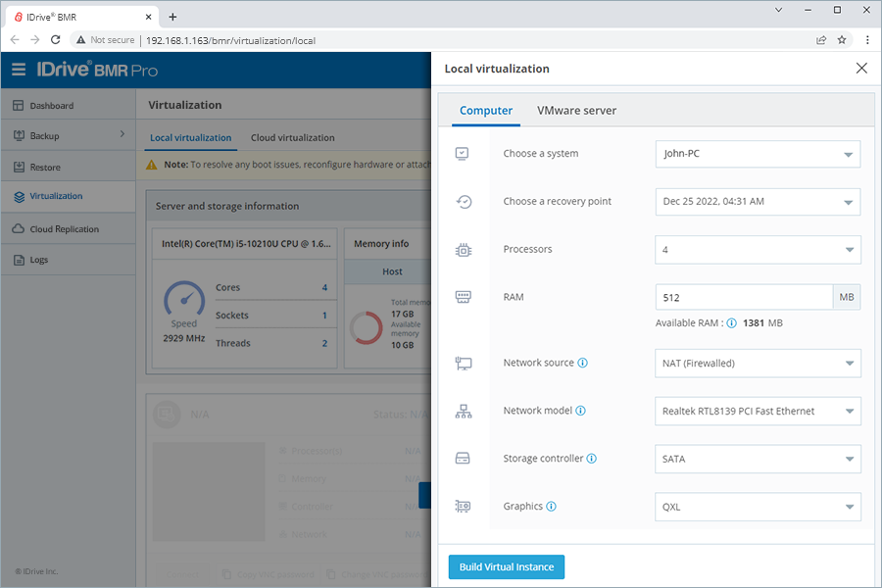The width and height of the screenshot is (882, 588).
Task: Open the Chrome three-dot menu
Action: pos(867,40)
